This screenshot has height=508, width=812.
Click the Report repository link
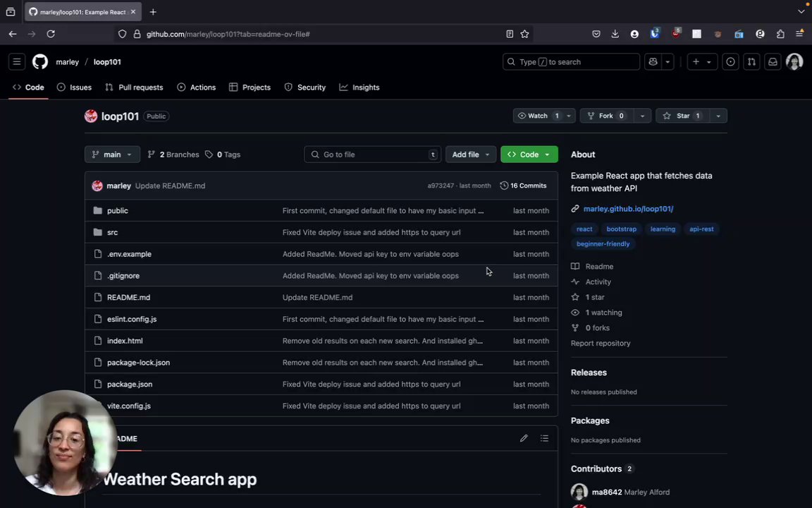click(601, 343)
